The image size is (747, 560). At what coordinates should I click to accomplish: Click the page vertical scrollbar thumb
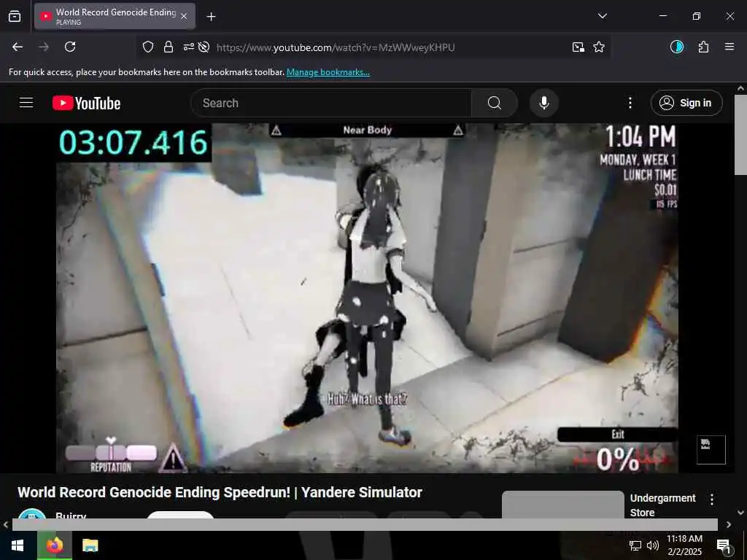pos(740,135)
